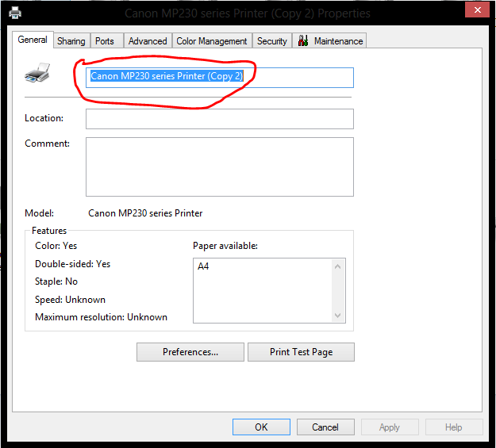Screen dimensions: 496x448
Task: Click the 'Color: Yes' feature text
Action: [56, 246]
